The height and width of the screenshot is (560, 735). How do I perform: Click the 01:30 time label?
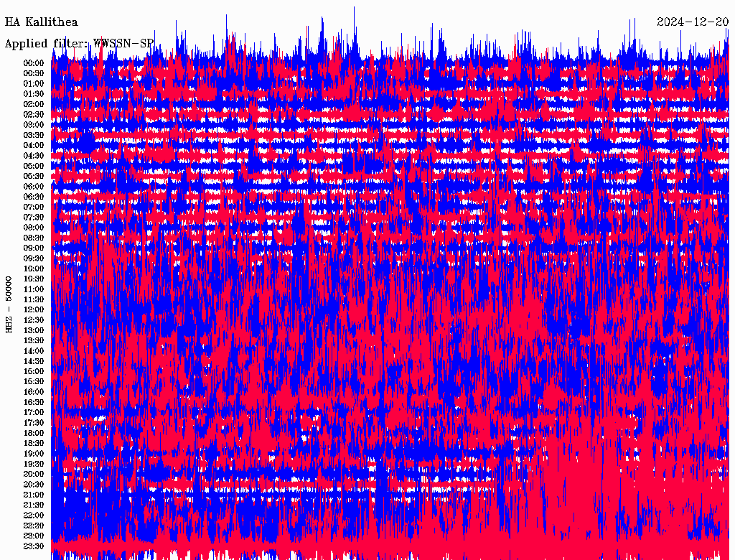tap(34, 94)
